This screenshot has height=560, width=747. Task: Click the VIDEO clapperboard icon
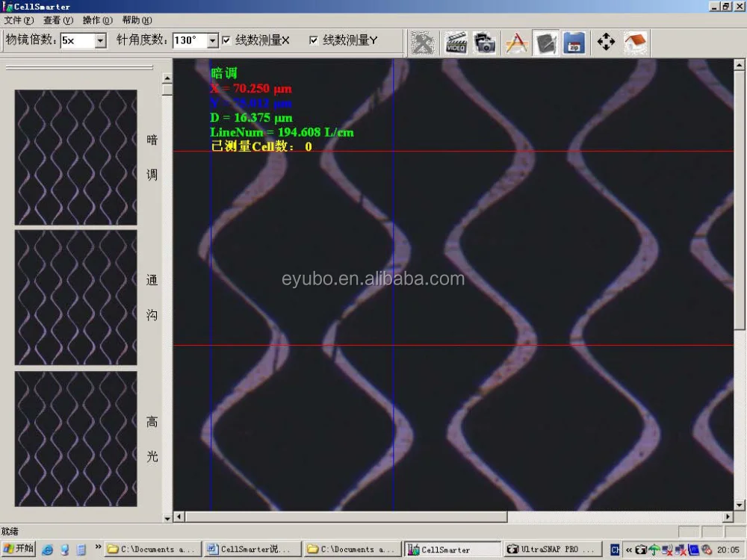456,43
